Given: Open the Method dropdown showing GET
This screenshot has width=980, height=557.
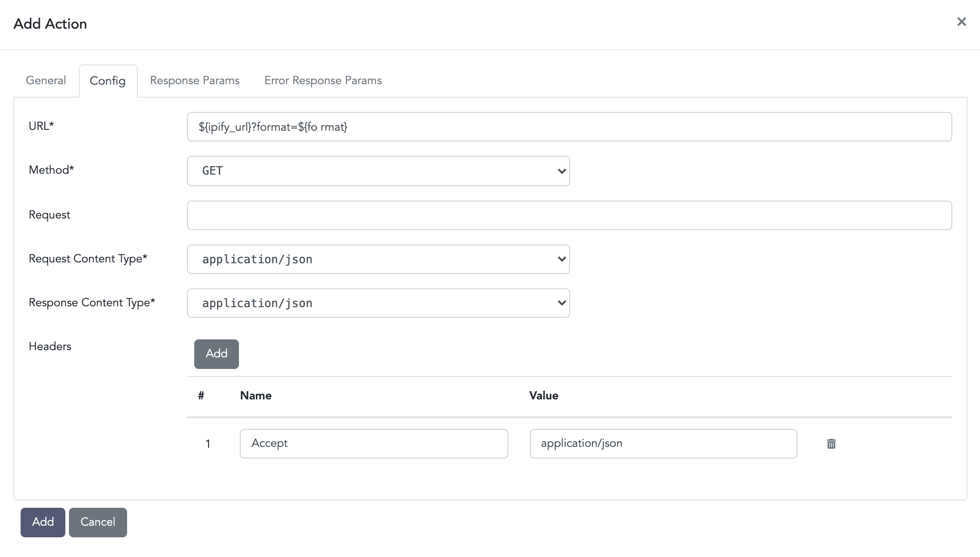Looking at the screenshot, I should 378,171.
